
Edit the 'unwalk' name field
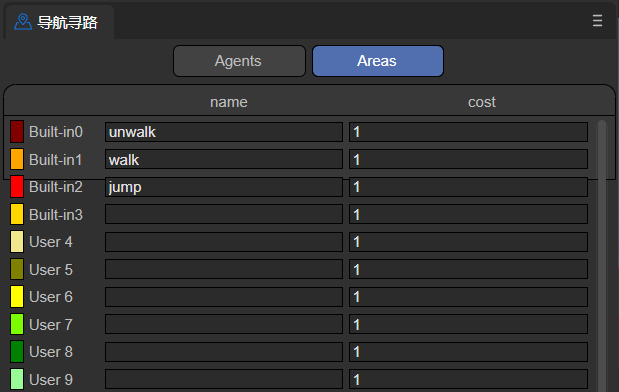point(224,132)
